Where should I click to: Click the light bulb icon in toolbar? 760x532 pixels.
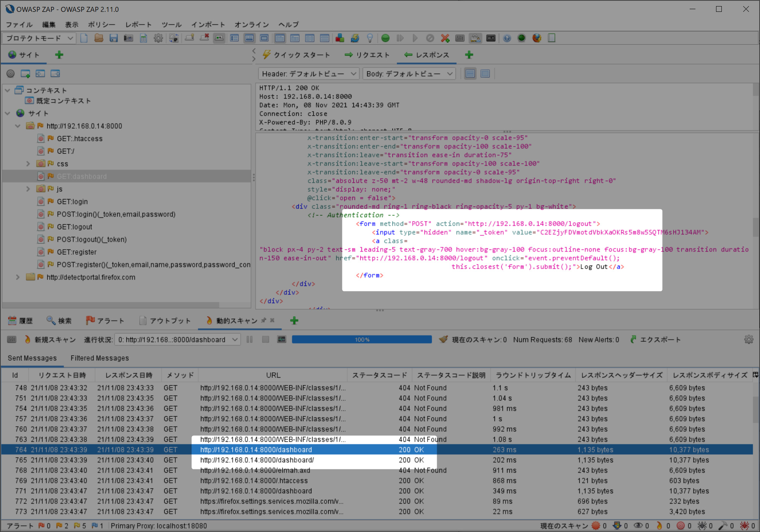(x=370, y=38)
